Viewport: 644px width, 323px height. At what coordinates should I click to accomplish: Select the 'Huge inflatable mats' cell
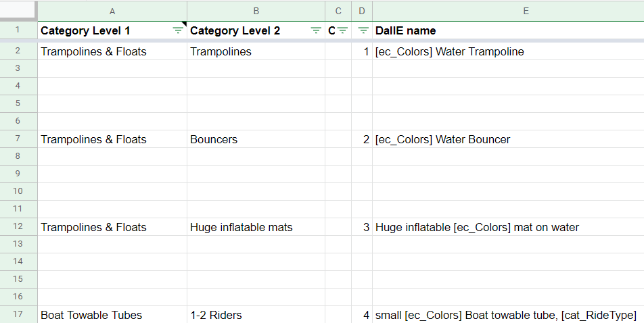pos(256,227)
